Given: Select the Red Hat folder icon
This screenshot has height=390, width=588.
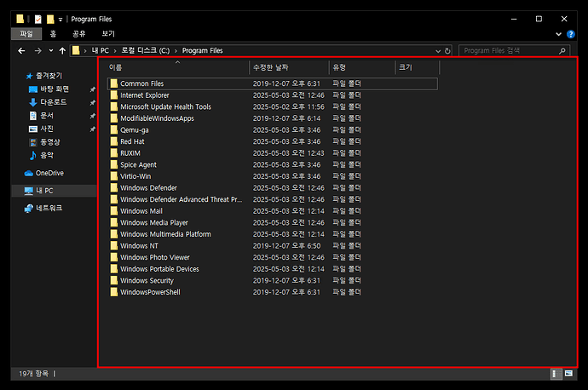Looking at the screenshot, I should click(113, 141).
